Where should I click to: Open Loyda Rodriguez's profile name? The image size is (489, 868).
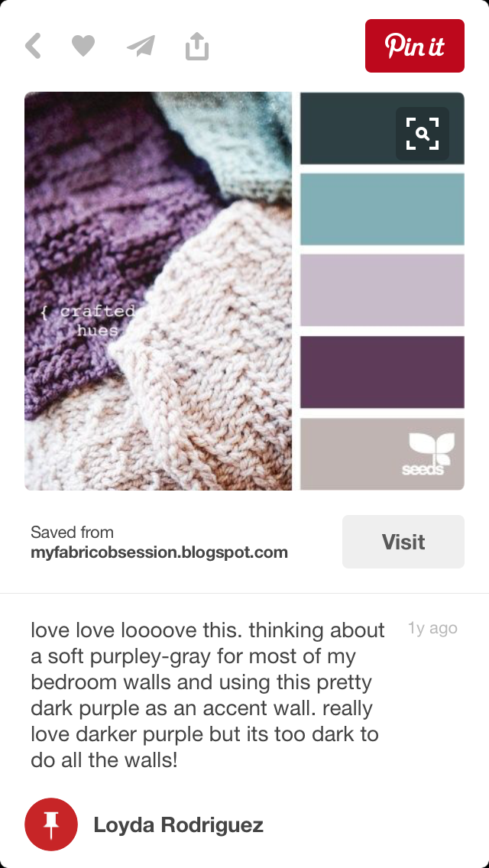pyautogui.click(x=178, y=824)
